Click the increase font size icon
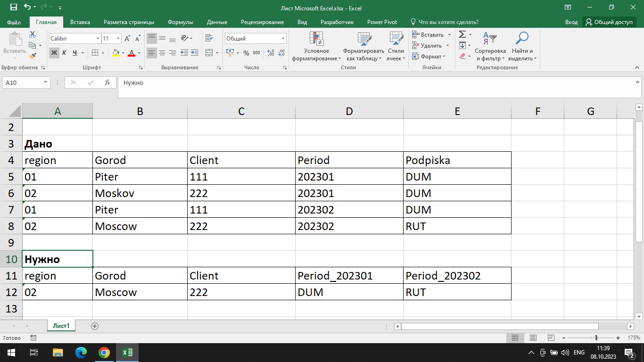Viewport: 644px width, 362px height. [x=127, y=39]
